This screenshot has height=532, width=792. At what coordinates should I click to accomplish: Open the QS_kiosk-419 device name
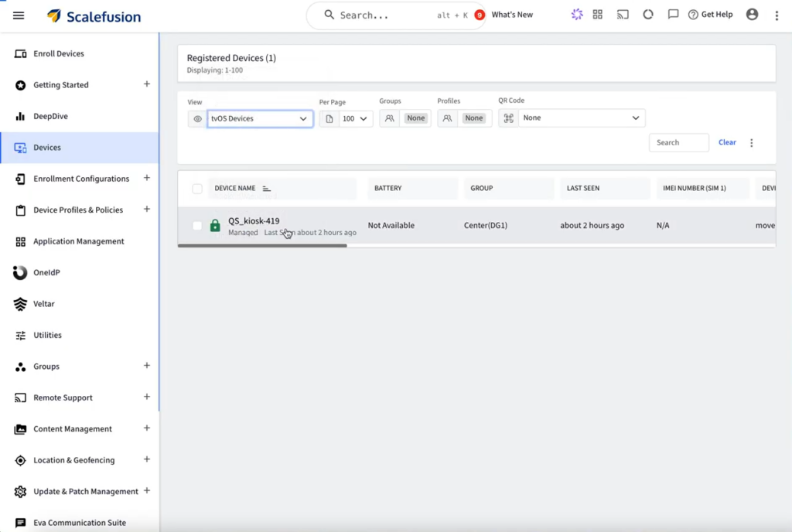(x=254, y=220)
